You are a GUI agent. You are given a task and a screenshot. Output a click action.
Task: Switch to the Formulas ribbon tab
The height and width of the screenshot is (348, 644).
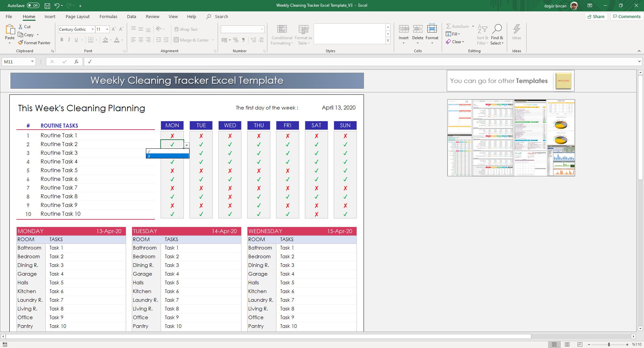[108, 16]
